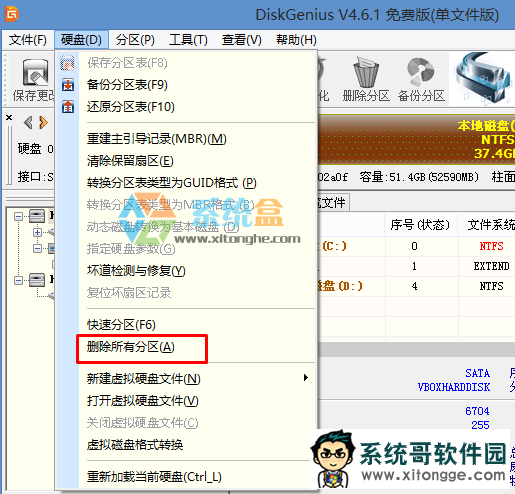Close the open 硬盘(D) menu
The height and width of the screenshot is (494, 515).
click(81, 40)
